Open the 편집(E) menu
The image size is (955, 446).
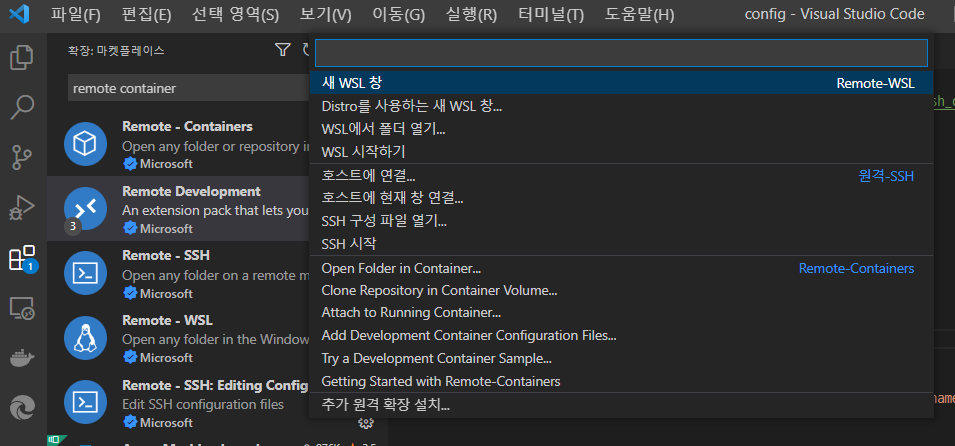[x=146, y=15]
